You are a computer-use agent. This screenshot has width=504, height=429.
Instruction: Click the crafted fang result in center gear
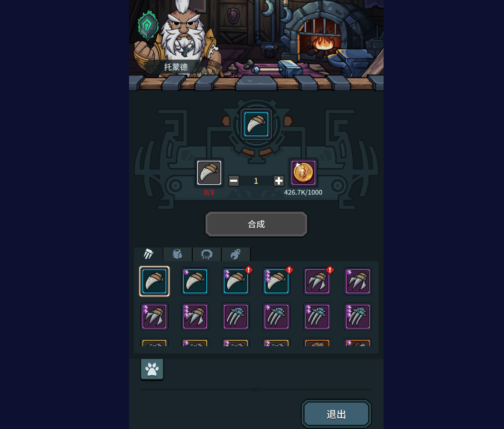click(x=256, y=125)
